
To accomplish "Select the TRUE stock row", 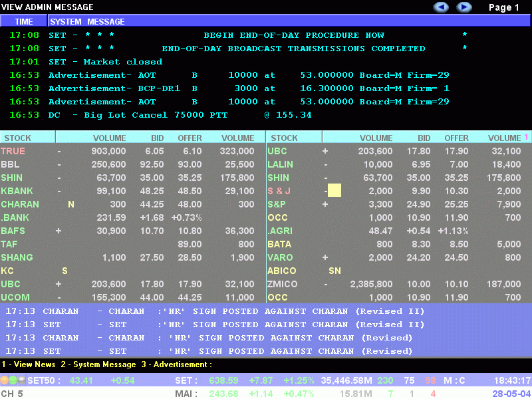I will point(132,151).
